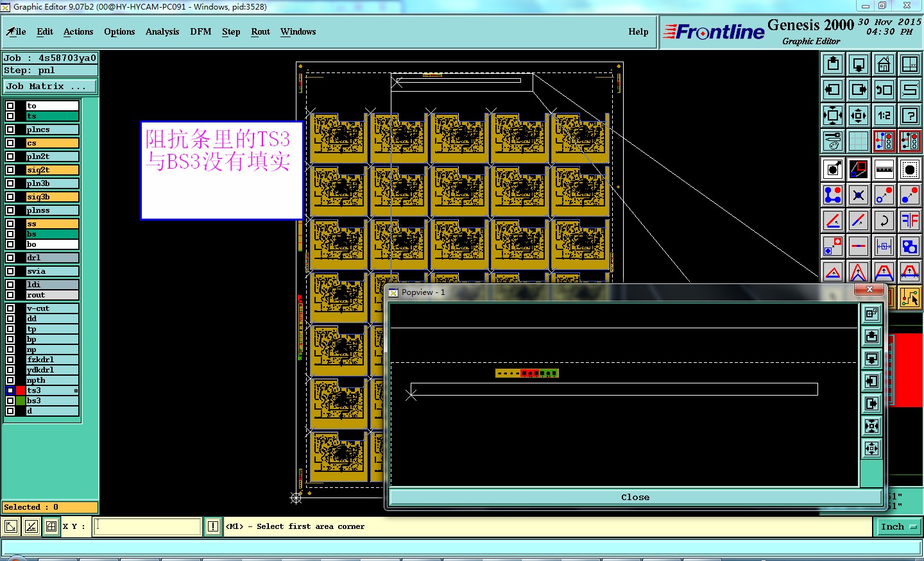
Task: Pan left inside the Popview window
Action: click(871, 381)
